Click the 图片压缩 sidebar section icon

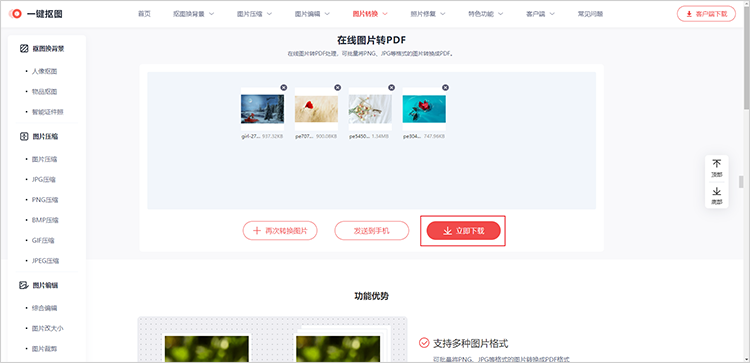tap(23, 136)
